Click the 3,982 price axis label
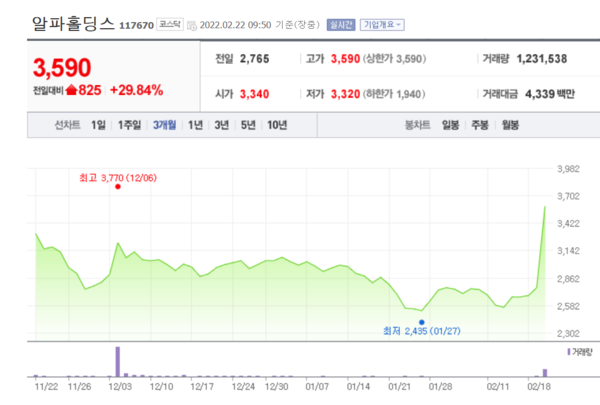 tap(568, 169)
